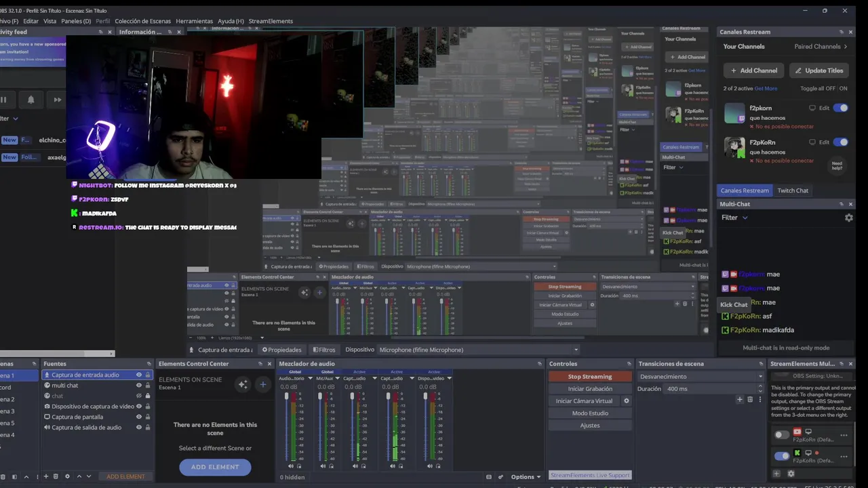Toggle the f2pkorn Twitch channel switch
868x488 pixels.
[841, 108]
